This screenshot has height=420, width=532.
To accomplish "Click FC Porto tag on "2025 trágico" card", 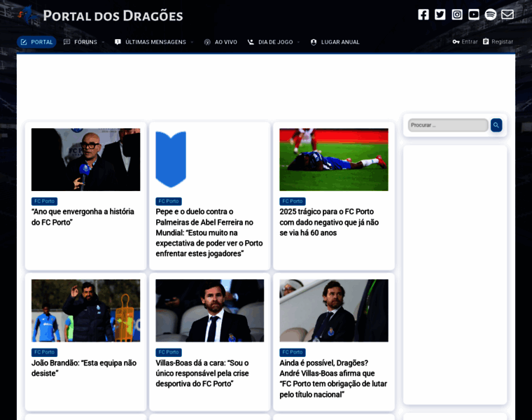I will coord(293,201).
